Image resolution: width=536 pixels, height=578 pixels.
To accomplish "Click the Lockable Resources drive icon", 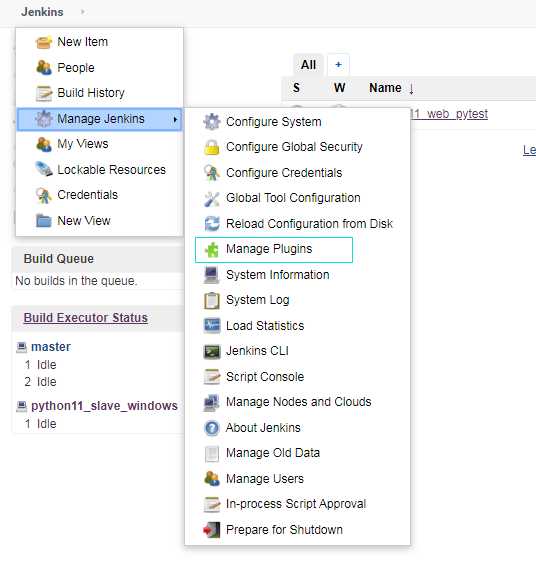I will 44,169.
